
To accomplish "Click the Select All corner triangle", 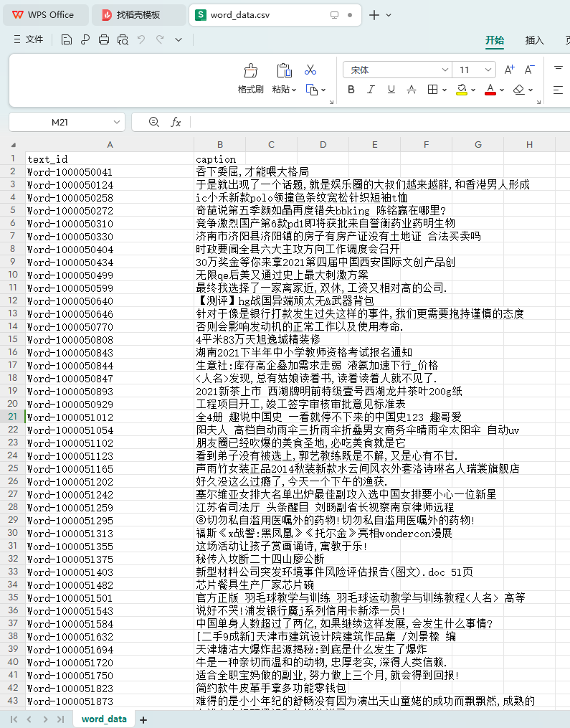I will [x=14, y=145].
